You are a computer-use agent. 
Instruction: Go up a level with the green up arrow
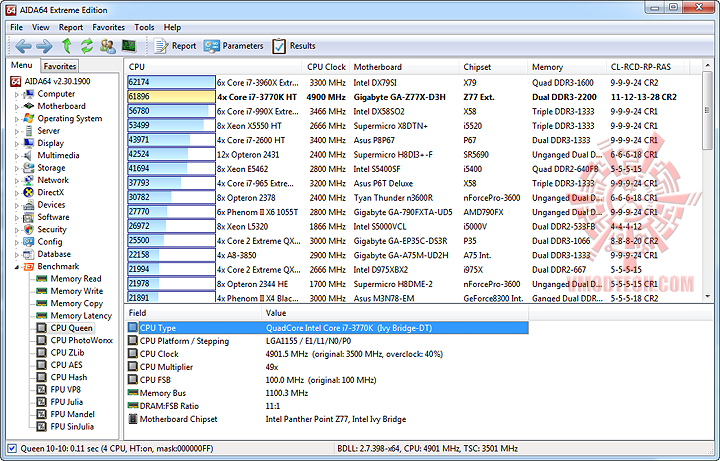pyautogui.click(x=67, y=46)
